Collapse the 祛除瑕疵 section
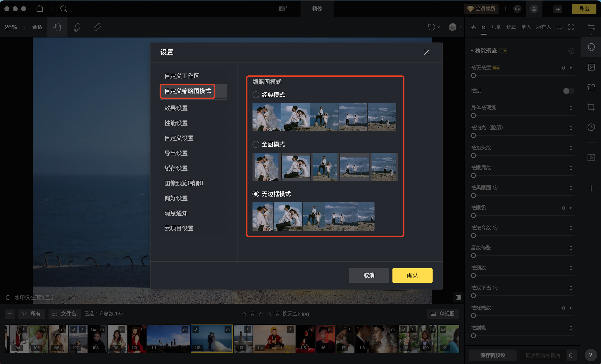Screen dimensions: 601x364 472,51
